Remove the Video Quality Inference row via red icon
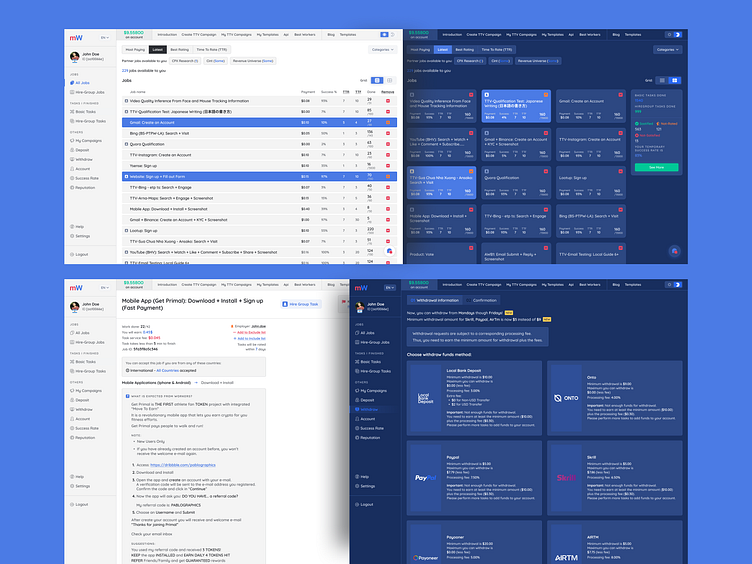The height and width of the screenshot is (564, 752). click(x=388, y=101)
